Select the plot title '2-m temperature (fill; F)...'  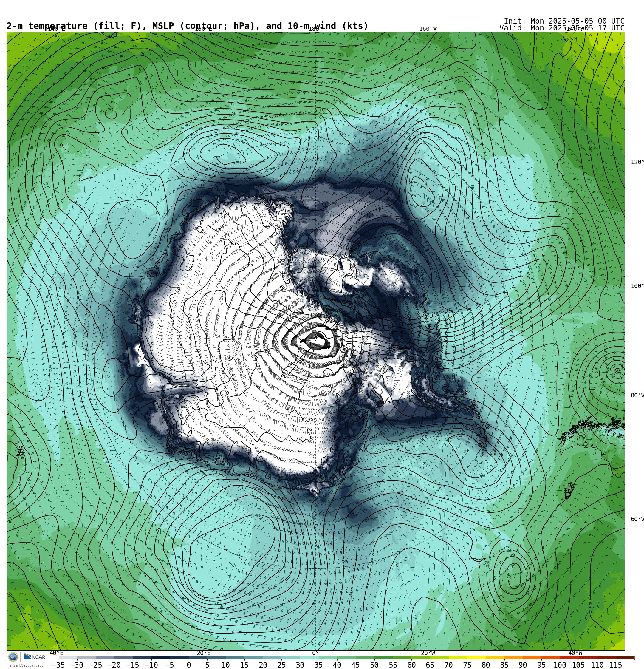point(187,26)
